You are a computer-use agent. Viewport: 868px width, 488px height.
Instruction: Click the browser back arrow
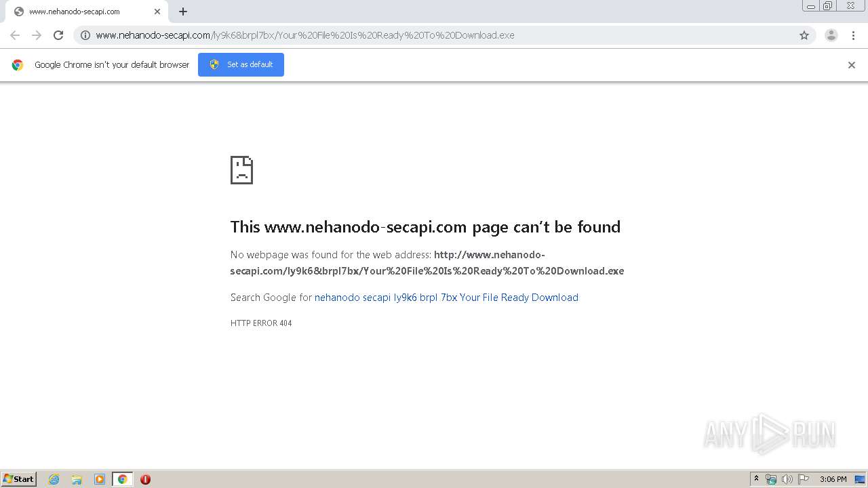15,35
